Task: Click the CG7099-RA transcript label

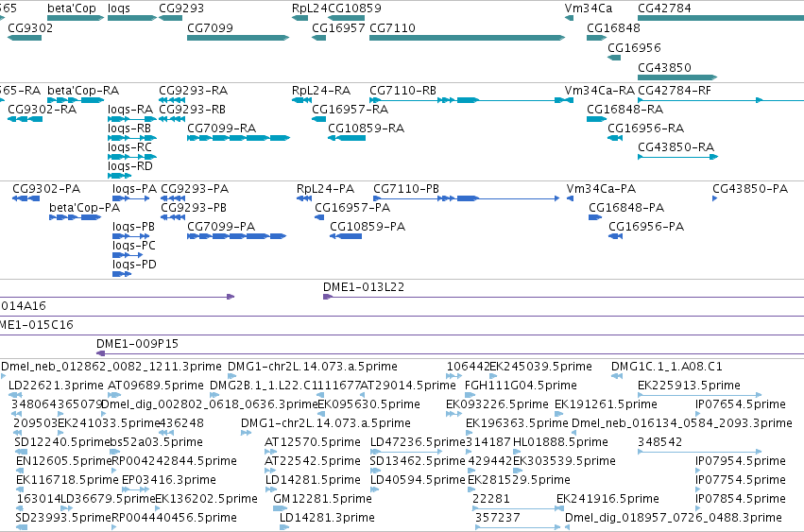Action: pyautogui.click(x=221, y=129)
